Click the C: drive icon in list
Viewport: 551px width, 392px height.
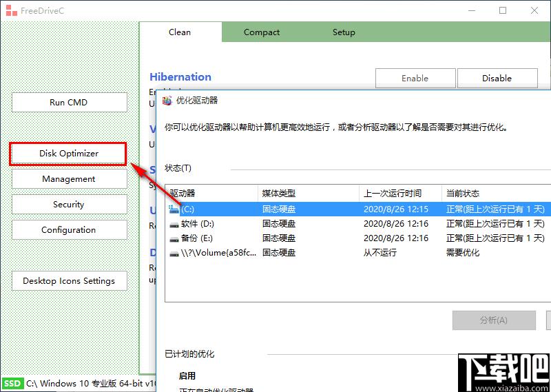174,209
